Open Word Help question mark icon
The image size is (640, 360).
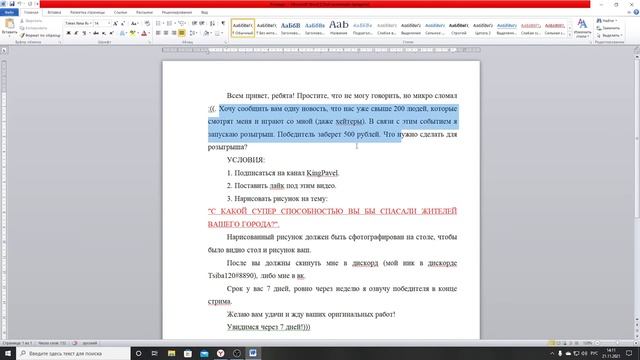tap(635, 13)
